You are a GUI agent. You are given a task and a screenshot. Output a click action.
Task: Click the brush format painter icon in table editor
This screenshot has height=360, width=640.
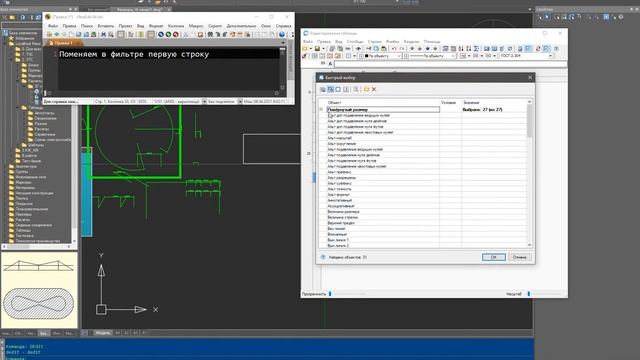[304, 56]
